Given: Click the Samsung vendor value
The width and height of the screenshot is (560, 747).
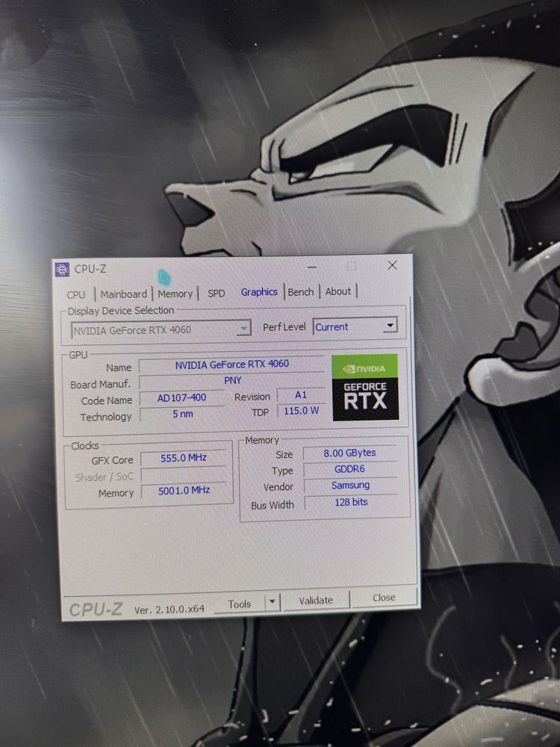Looking at the screenshot, I should pyautogui.click(x=350, y=486).
